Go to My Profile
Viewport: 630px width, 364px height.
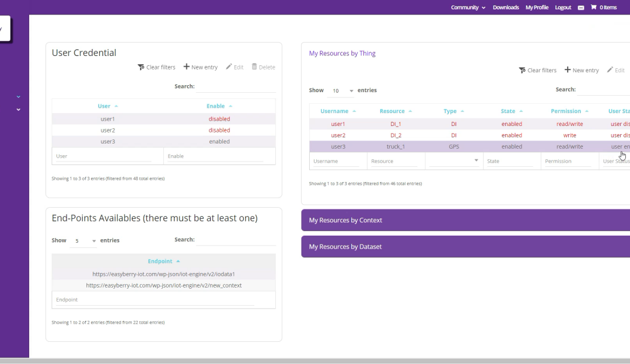tap(537, 7)
